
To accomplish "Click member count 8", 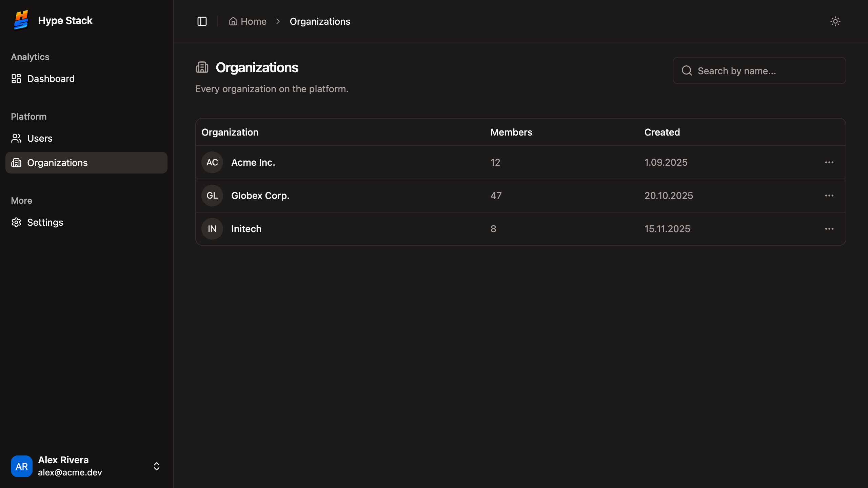I will 493,229.
